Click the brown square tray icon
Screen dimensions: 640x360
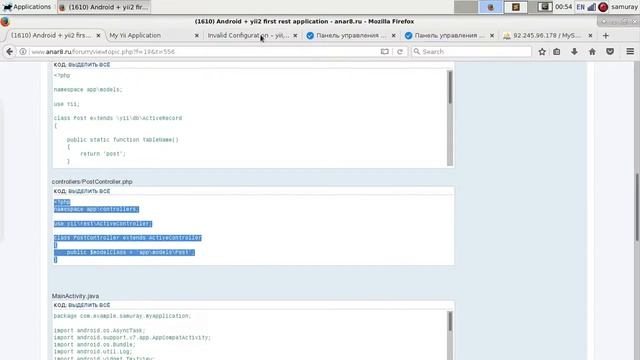pyautogui.click(x=516, y=7)
